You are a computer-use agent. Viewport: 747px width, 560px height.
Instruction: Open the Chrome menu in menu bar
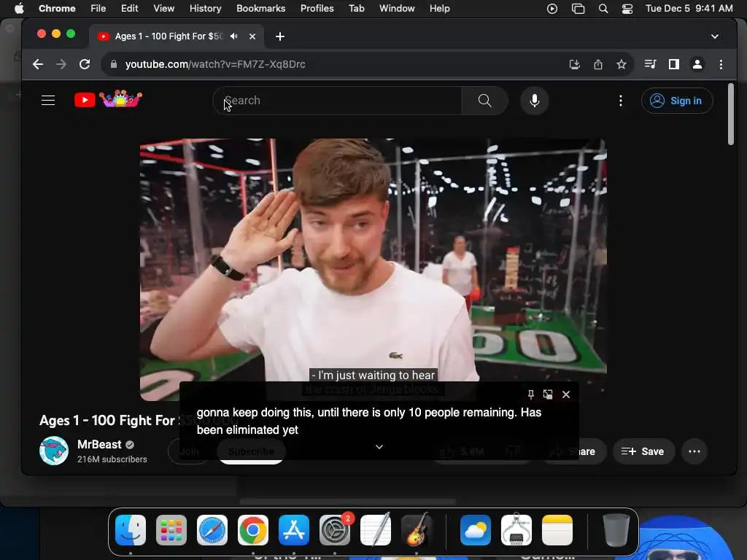point(57,8)
